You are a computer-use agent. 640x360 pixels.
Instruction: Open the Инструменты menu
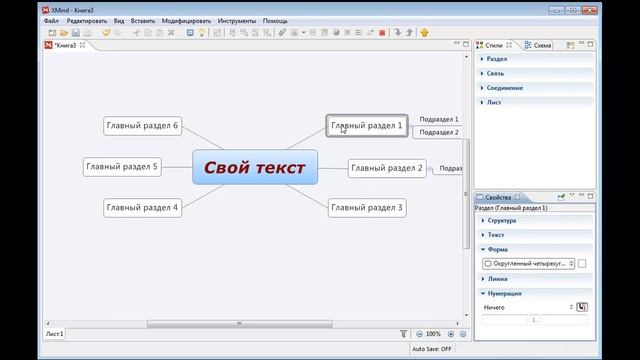237,21
